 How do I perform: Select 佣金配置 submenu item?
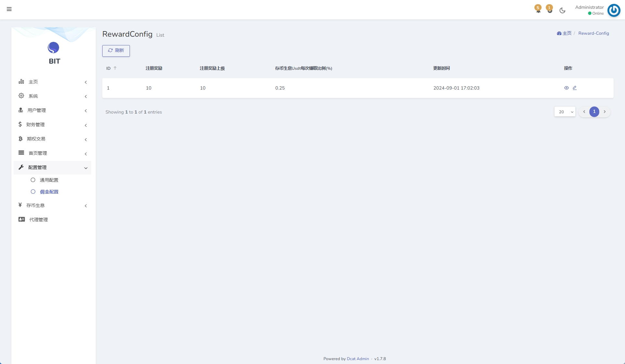[49, 192]
